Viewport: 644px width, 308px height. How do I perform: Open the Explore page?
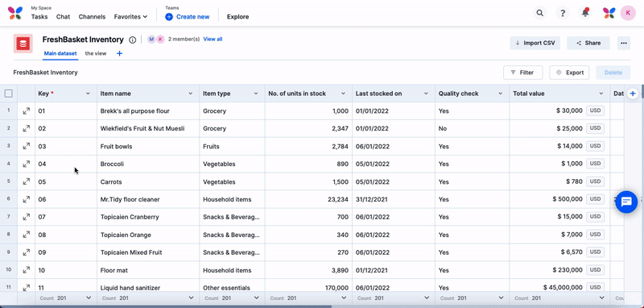click(x=237, y=17)
